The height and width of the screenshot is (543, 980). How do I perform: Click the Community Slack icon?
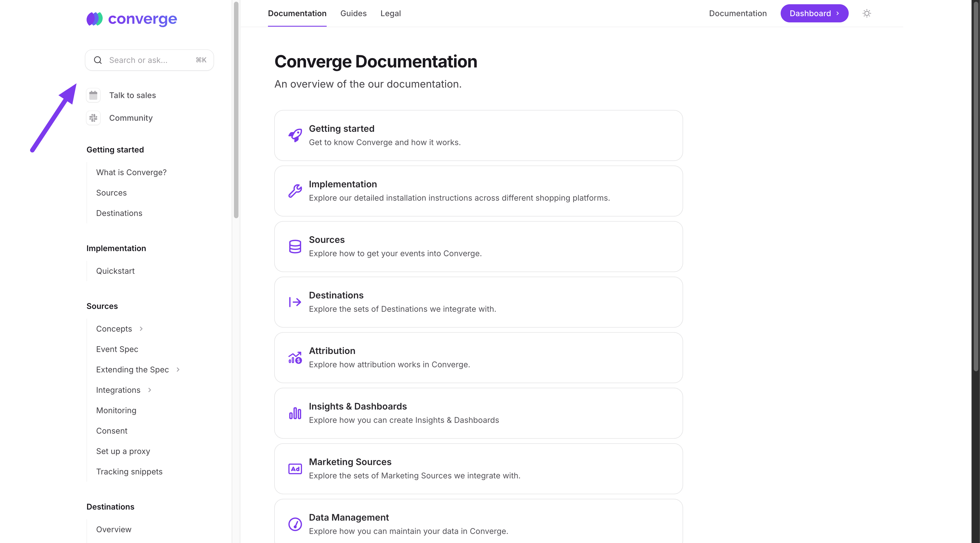(93, 118)
